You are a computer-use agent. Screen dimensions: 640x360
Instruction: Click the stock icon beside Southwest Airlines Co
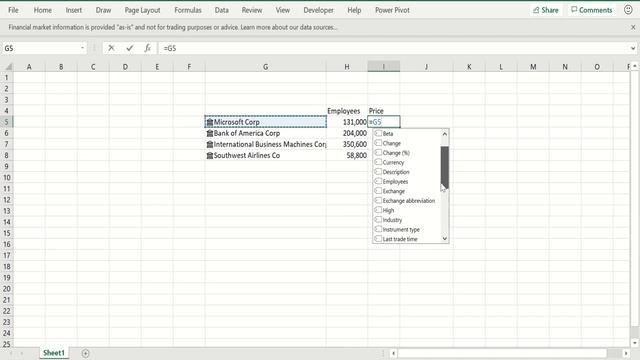(x=209, y=156)
